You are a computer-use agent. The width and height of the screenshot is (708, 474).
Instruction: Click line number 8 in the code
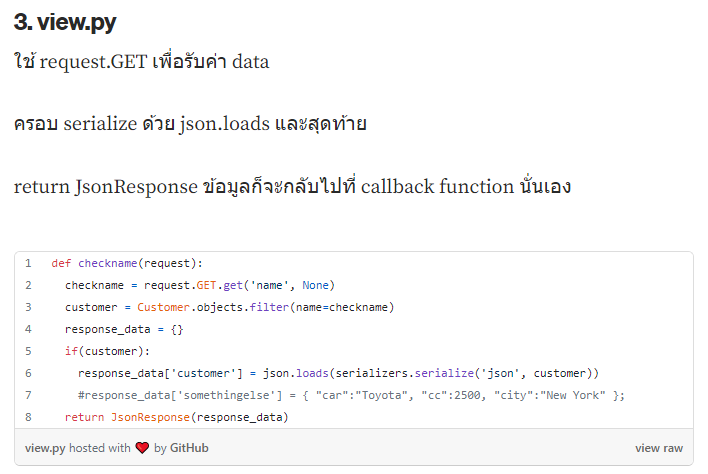(x=28, y=417)
